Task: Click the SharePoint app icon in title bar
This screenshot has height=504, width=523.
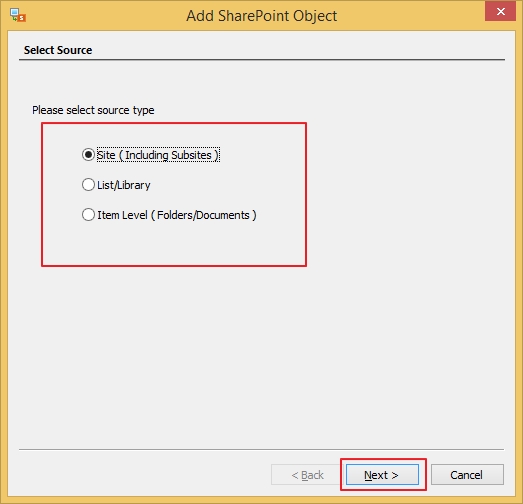Action: [x=18, y=15]
